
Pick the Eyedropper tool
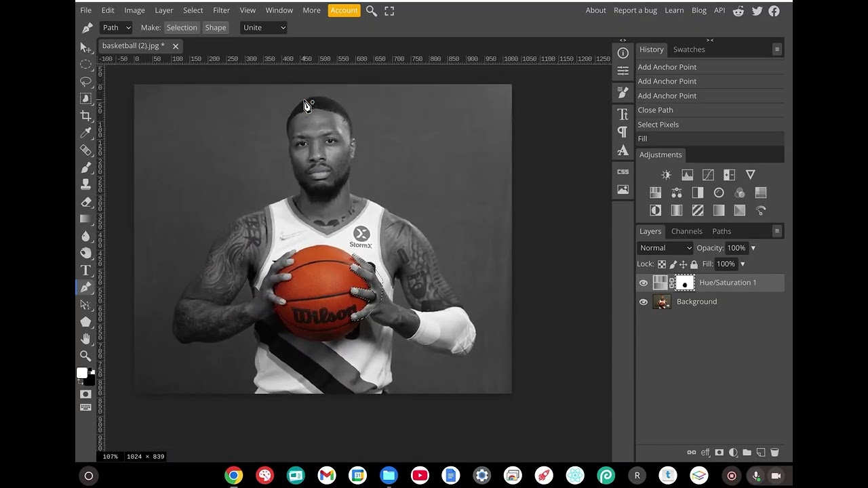click(x=86, y=133)
